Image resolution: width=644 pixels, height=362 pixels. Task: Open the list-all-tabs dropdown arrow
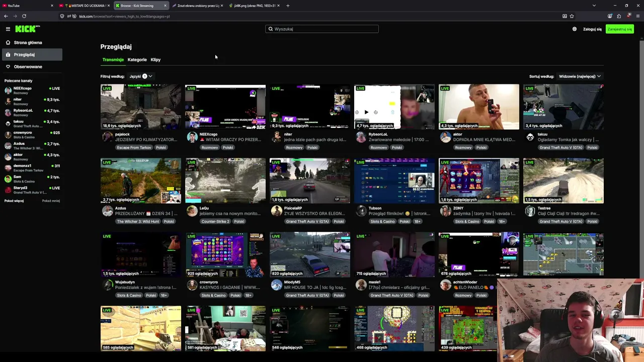594,6
